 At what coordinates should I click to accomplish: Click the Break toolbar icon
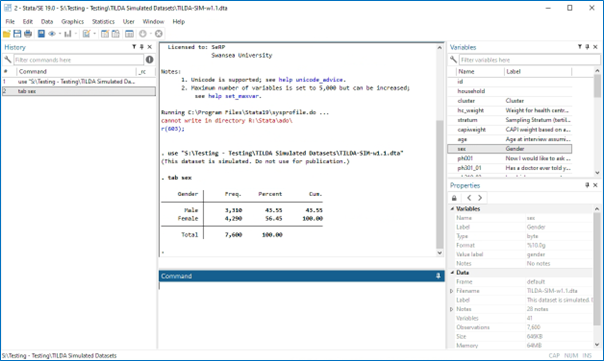tap(158, 34)
